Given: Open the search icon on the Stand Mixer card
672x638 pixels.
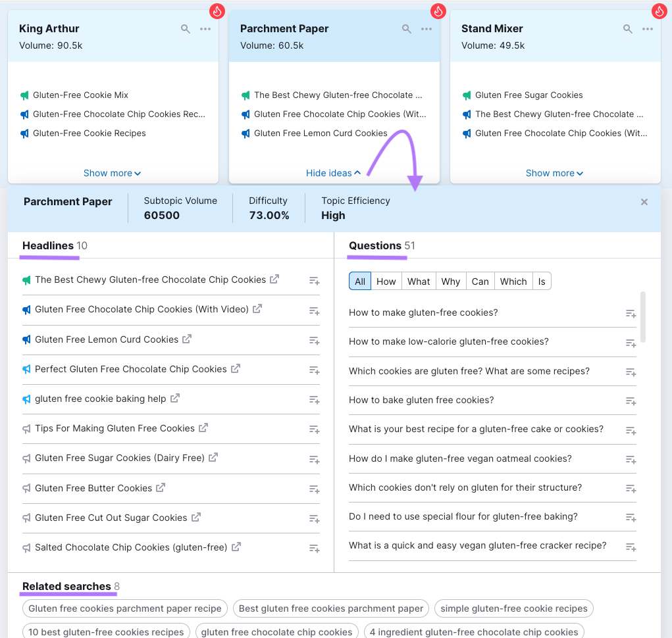Looking at the screenshot, I should [627, 29].
